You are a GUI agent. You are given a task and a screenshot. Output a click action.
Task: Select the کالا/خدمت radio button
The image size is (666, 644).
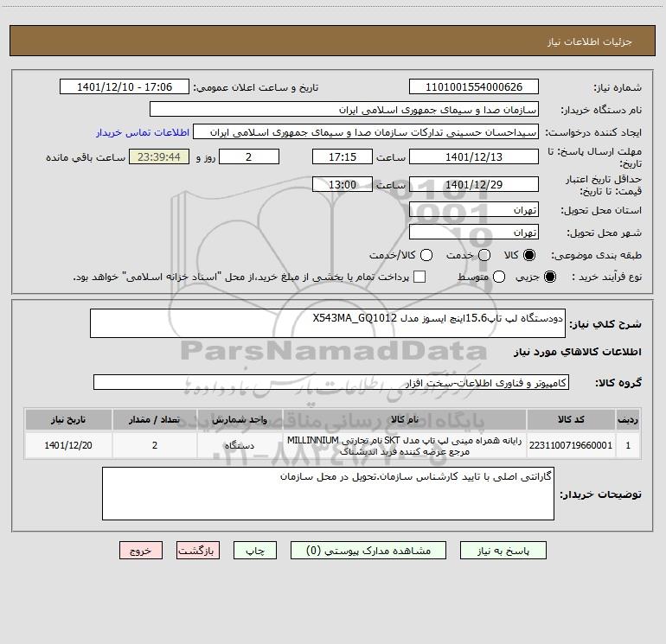pyautogui.click(x=426, y=255)
